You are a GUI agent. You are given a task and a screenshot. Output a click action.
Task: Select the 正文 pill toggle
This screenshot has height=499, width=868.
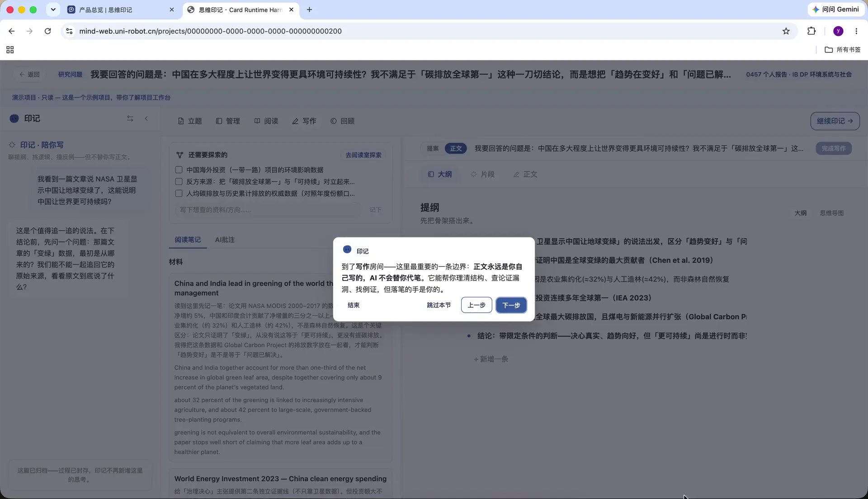456,148
